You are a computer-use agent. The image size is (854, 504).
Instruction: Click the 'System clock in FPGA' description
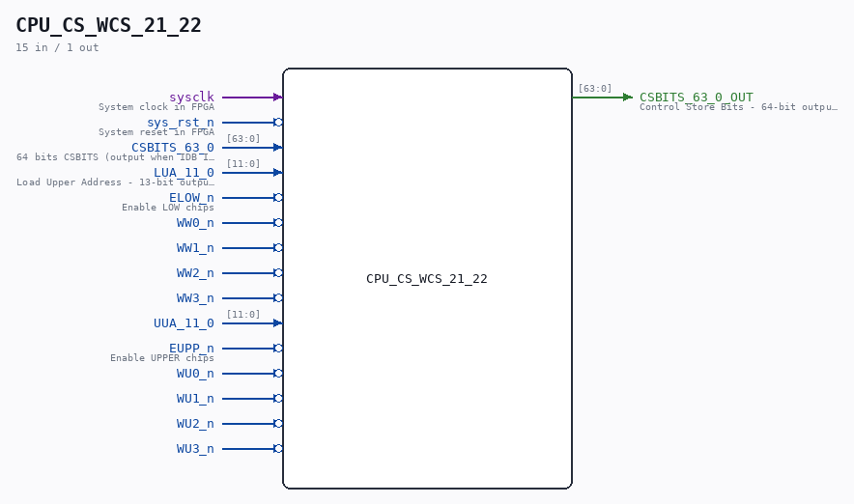pyautogui.click(x=157, y=107)
